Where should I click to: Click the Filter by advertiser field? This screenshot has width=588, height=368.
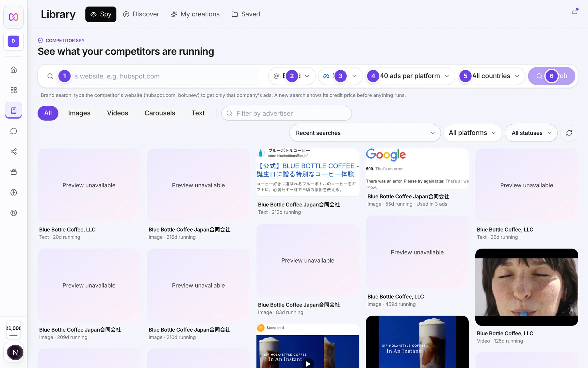click(286, 113)
